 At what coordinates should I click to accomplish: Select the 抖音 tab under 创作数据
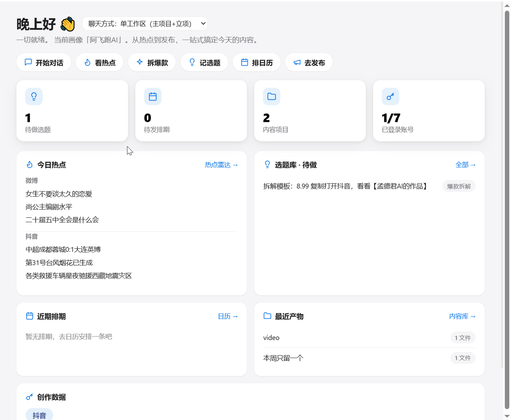click(x=39, y=415)
